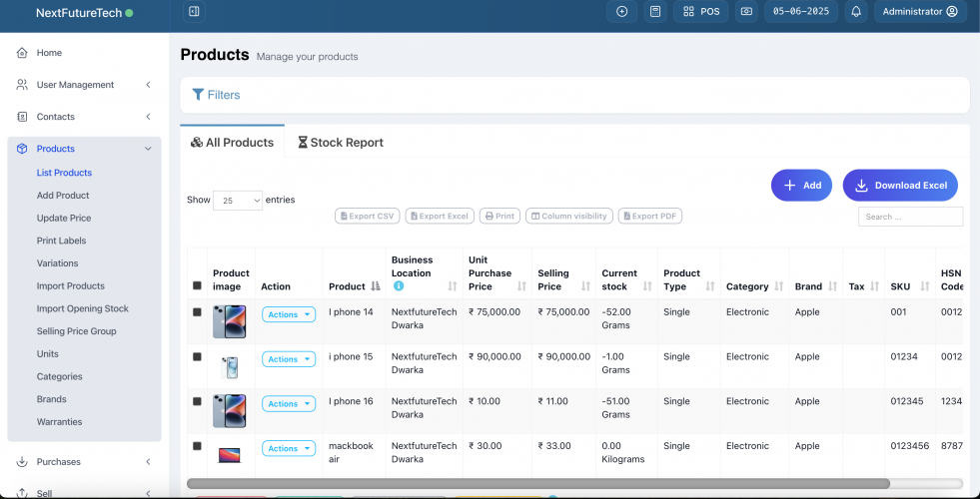This screenshot has width=980, height=499.
Task: Sort by Unit Purchase Price arrows
Action: pos(521,286)
